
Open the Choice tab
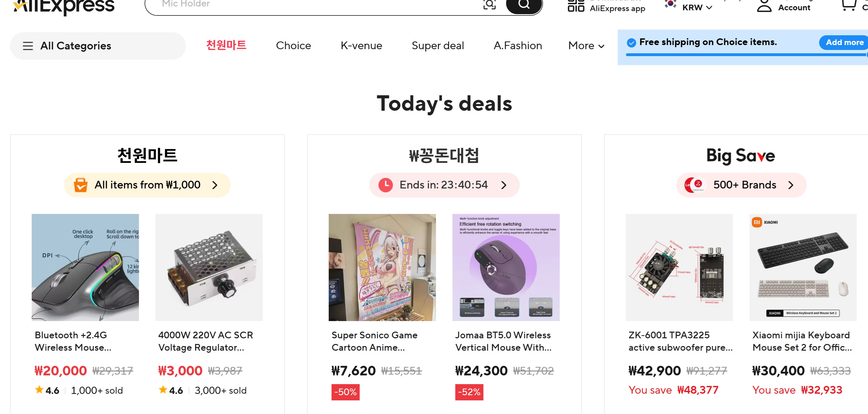(293, 45)
